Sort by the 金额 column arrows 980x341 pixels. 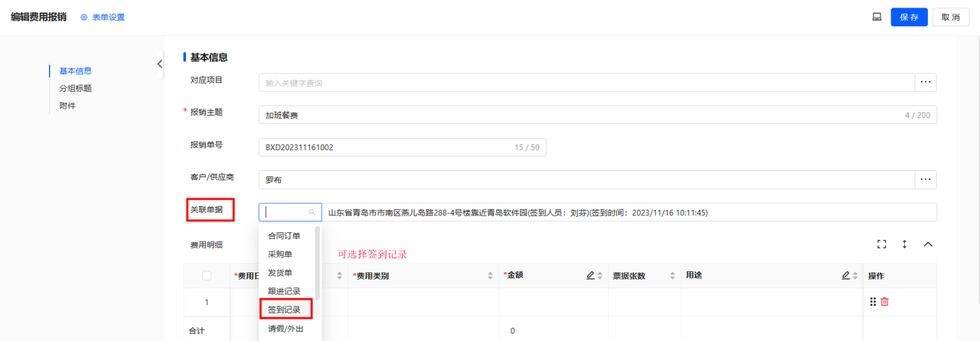[600, 276]
